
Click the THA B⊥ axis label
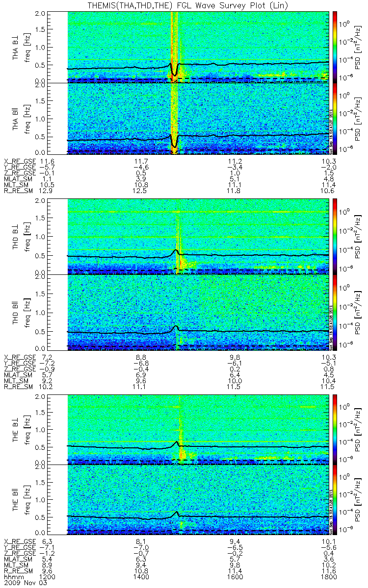pos(16,47)
